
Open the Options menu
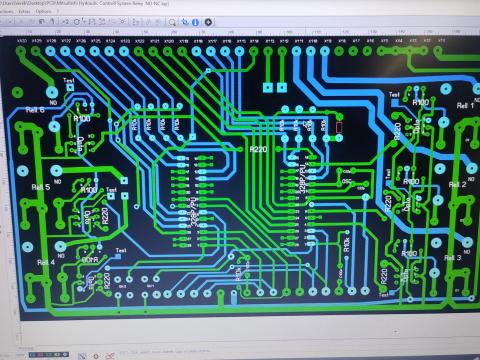click(44, 11)
